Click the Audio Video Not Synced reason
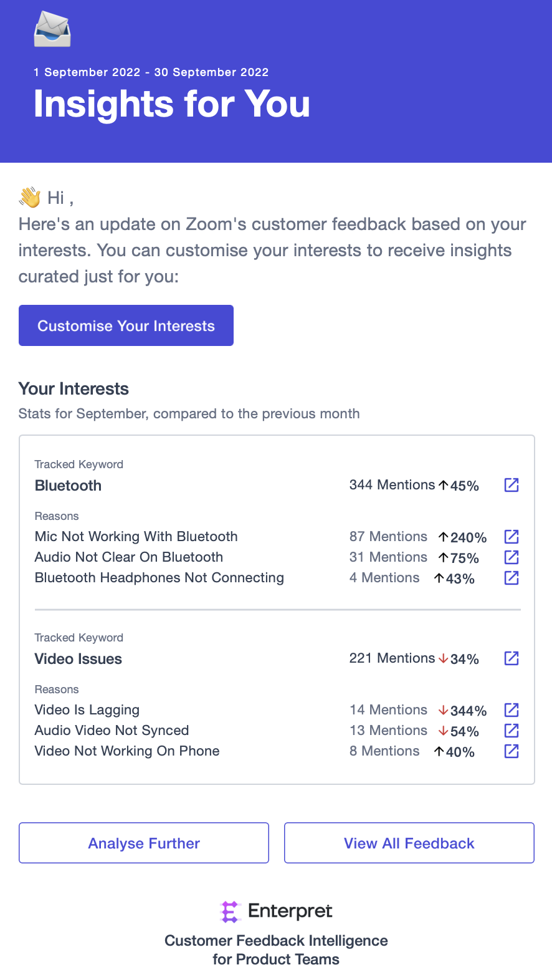The height and width of the screenshot is (980, 552). [112, 731]
